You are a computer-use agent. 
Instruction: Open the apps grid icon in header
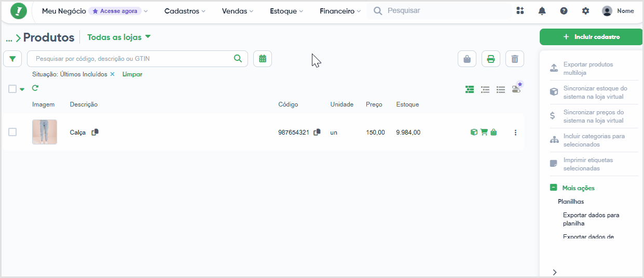pos(520,11)
